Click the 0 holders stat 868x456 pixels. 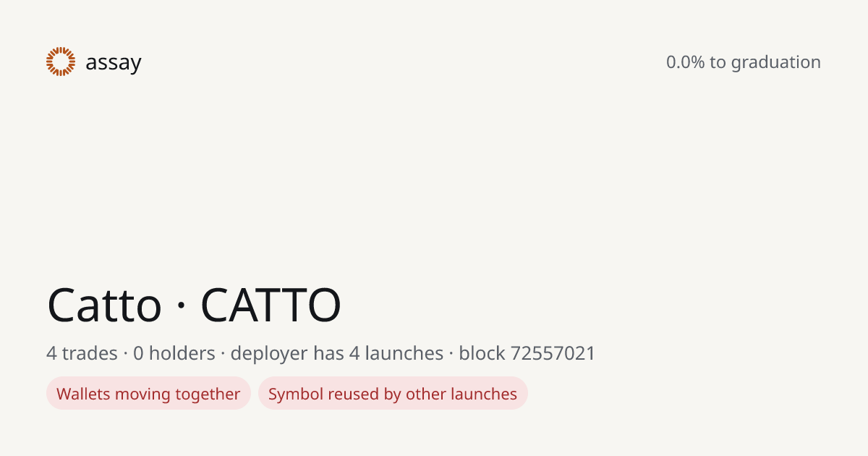click(174, 353)
